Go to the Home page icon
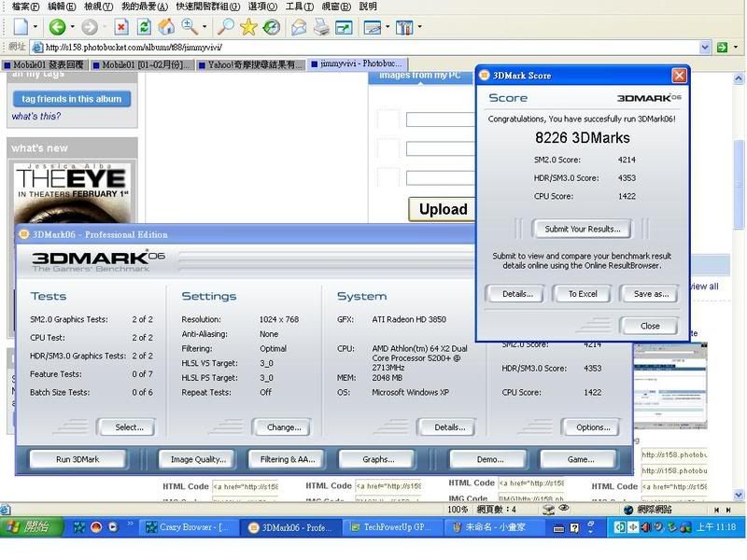Screen dimensions: 747x560 pyautogui.click(x=166, y=27)
